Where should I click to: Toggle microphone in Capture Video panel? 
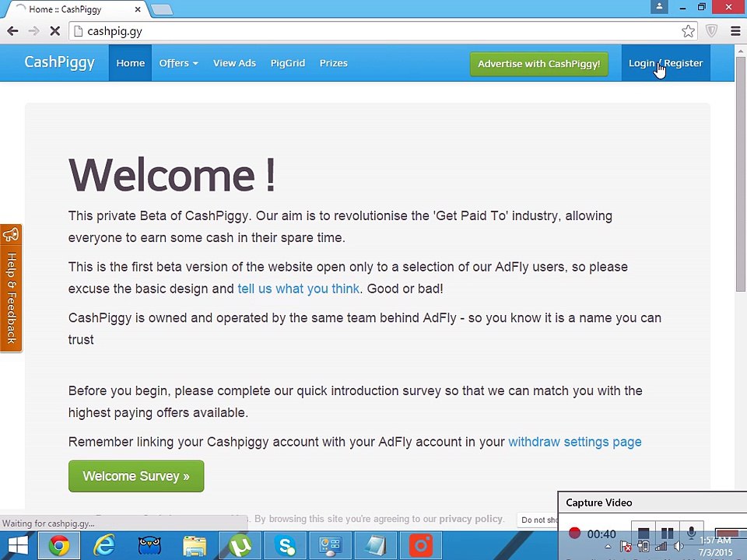(691, 531)
